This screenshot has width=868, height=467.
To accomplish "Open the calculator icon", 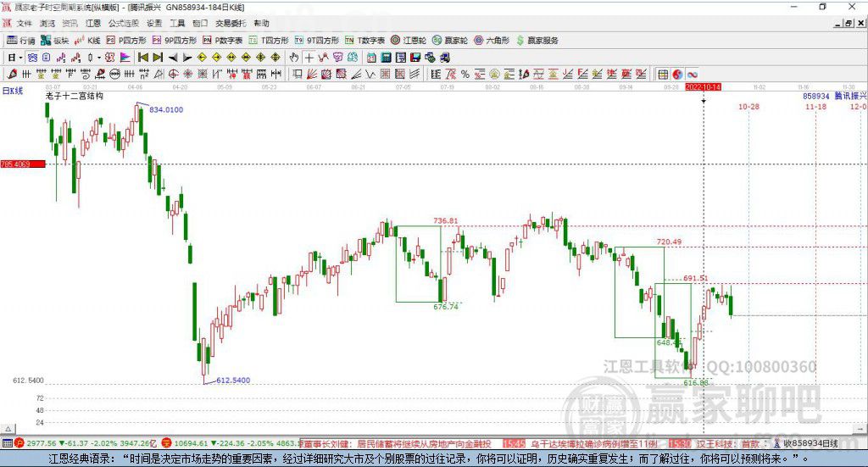I will [386, 58].
